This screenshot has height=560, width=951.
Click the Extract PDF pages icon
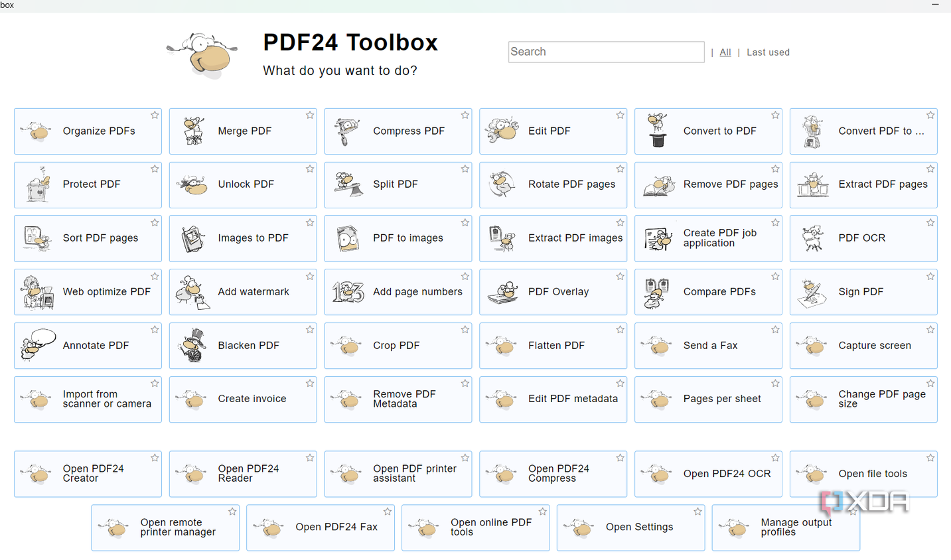point(813,185)
